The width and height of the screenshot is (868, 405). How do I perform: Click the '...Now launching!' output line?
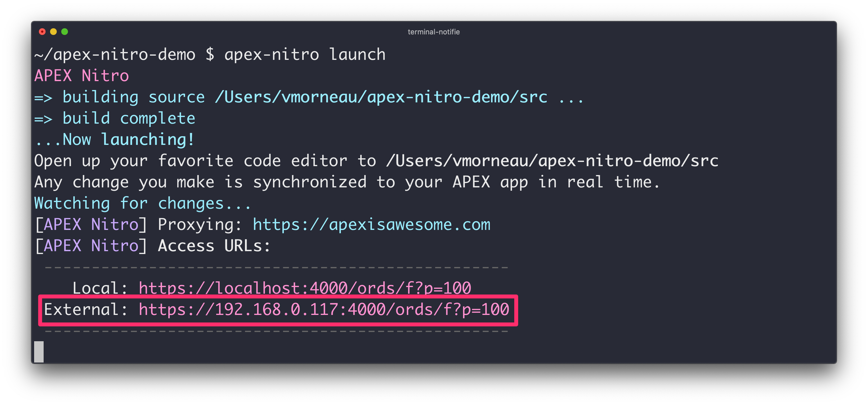click(115, 140)
